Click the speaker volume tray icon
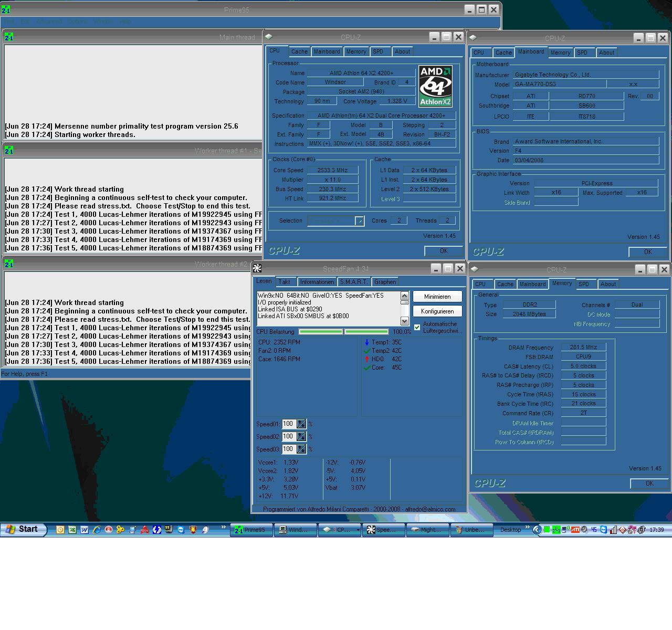This screenshot has width=672, height=630. [x=584, y=530]
